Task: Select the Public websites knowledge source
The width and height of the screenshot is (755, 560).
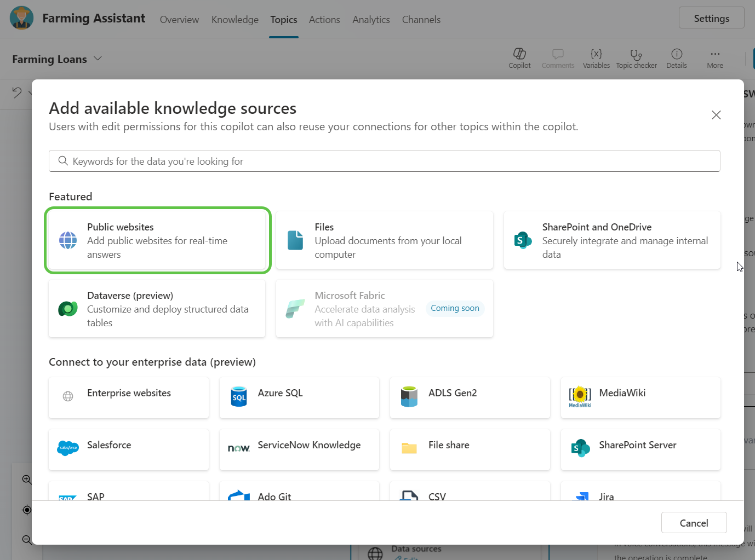Action: tap(157, 240)
